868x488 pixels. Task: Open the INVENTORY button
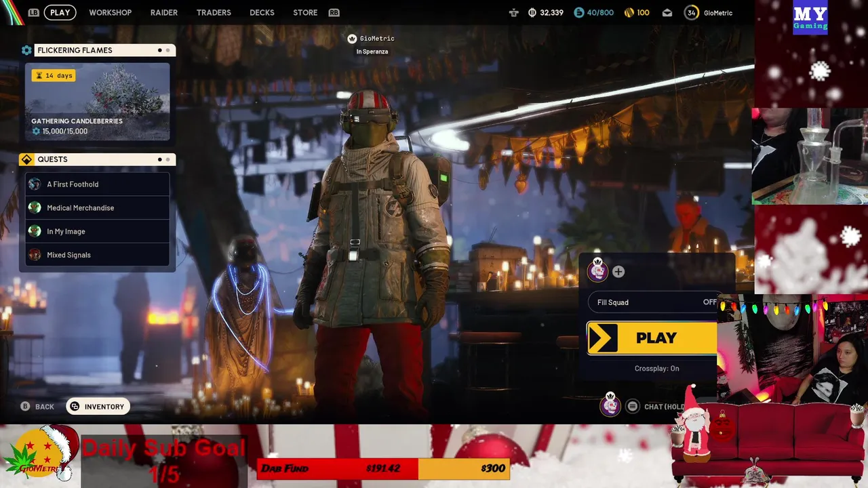pyautogui.click(x=98, y=407)
